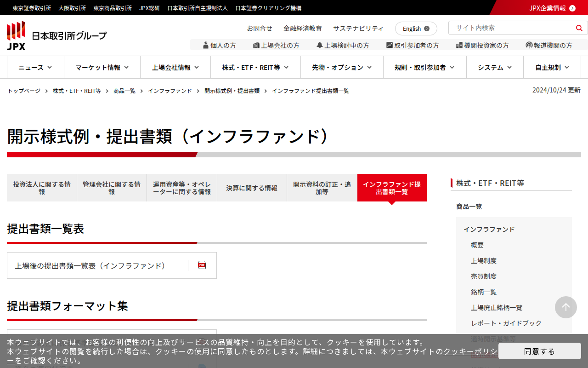Select the インフラファンド提出書類一覧 tab
The width and height of the screenshot is (588, 368).
(392, 188)
